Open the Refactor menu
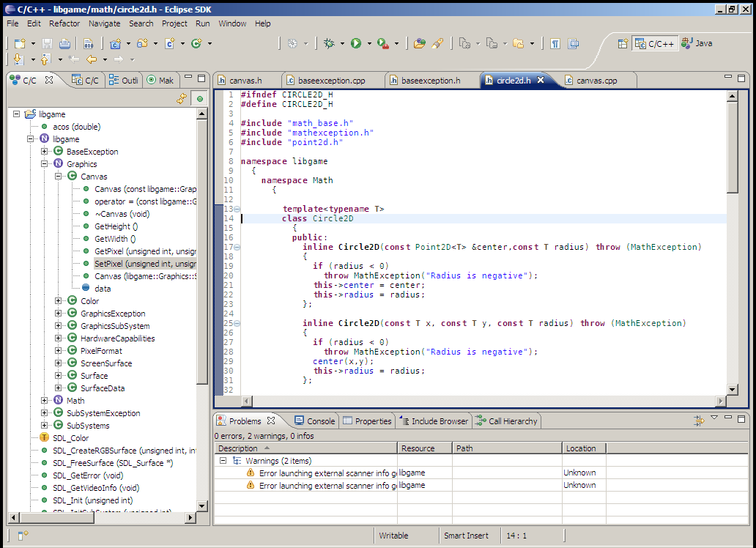Image resolution: width=756 pixels, height=548 pixels. tap(64, 23)
